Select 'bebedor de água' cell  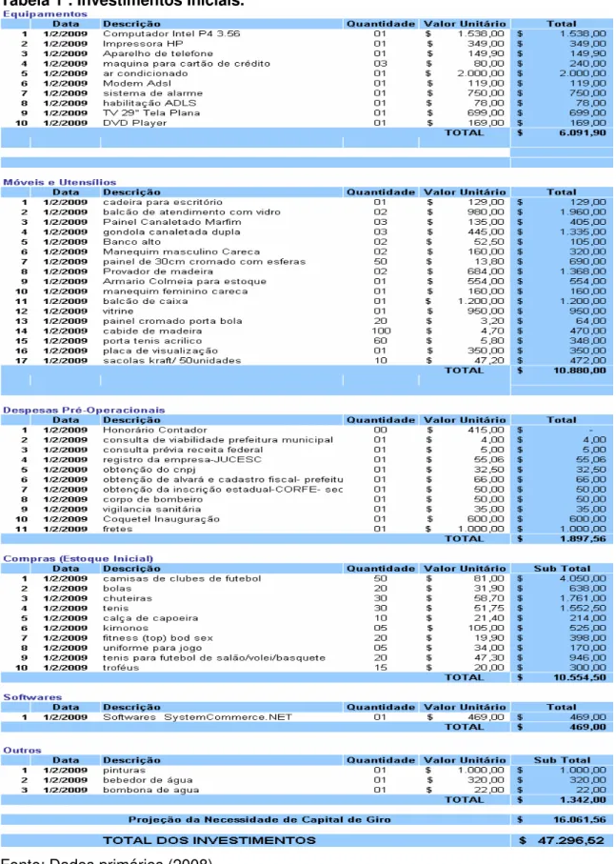(148, 780)
